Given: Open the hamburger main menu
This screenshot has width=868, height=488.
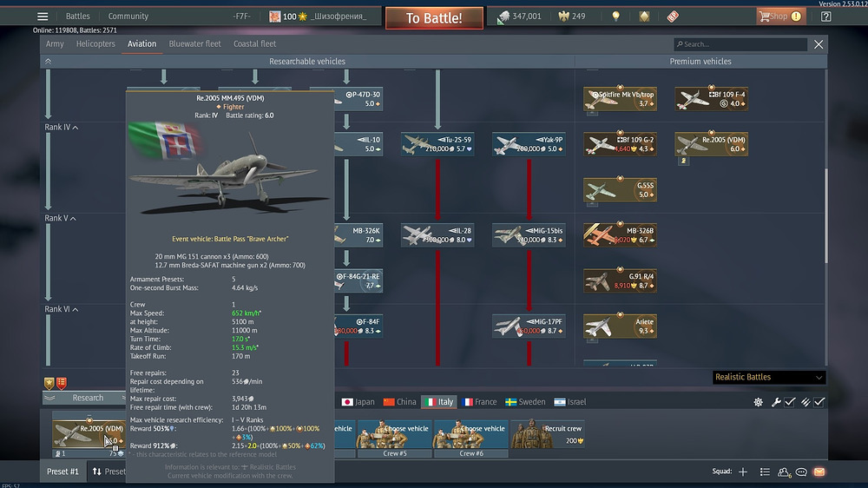Looking at the screenshot, I should 43,16.
